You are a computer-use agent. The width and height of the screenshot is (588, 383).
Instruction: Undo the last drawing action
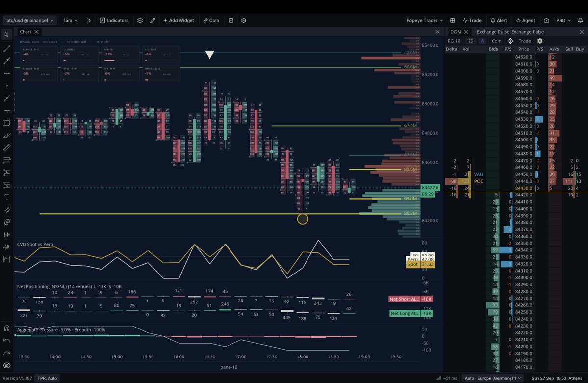click(x=7, y=341)
